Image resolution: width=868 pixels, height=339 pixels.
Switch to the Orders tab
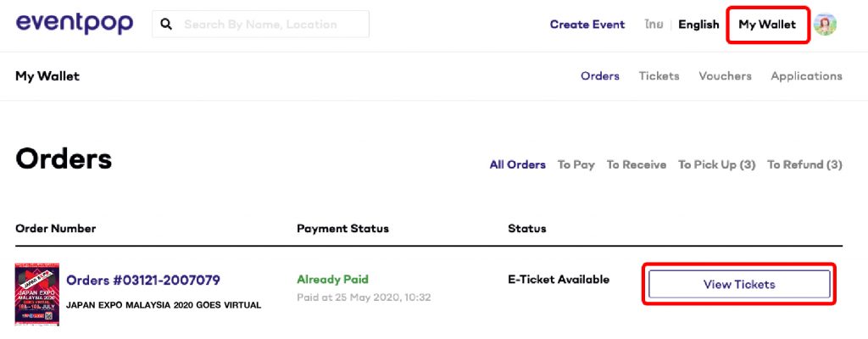(x=600, y=76)
